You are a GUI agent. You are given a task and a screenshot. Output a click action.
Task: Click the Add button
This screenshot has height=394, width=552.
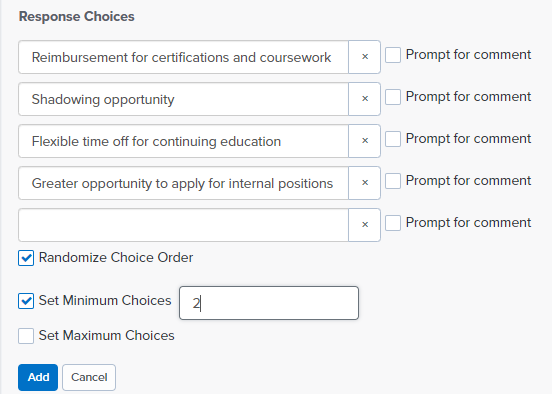(38, 377)
